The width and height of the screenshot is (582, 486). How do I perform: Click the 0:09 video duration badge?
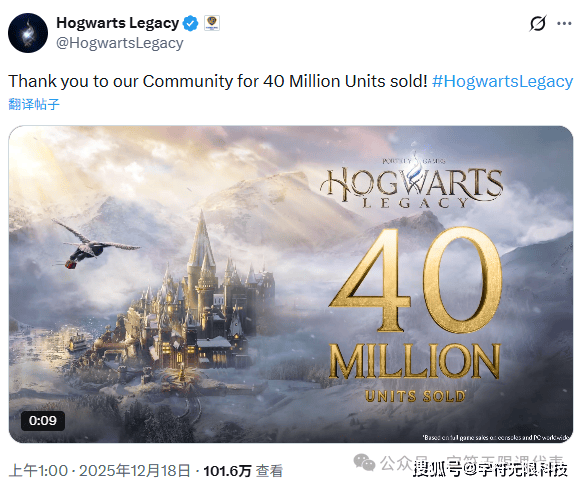point(43,421)
